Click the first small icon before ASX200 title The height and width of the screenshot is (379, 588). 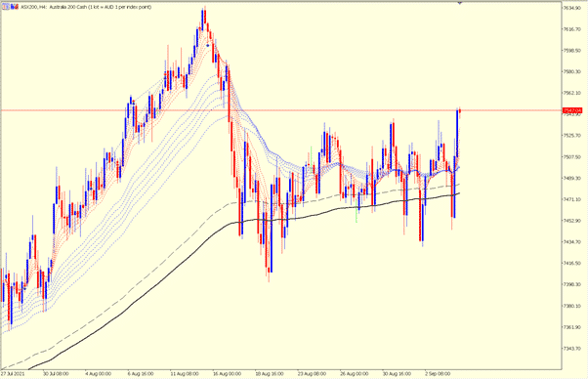5,7
